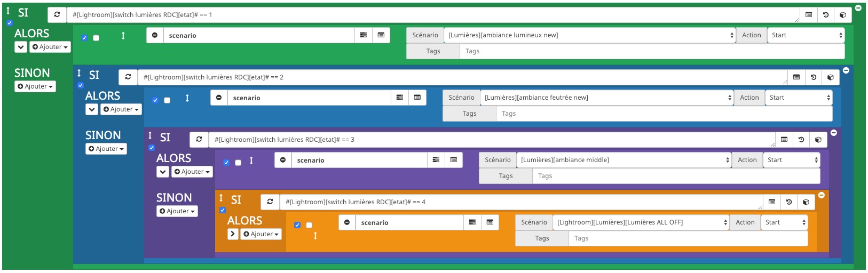The image size is (868, 273).
Task: Tick the empty checkbox in Lumières ALL OFF row
Action: pos(309,225)
